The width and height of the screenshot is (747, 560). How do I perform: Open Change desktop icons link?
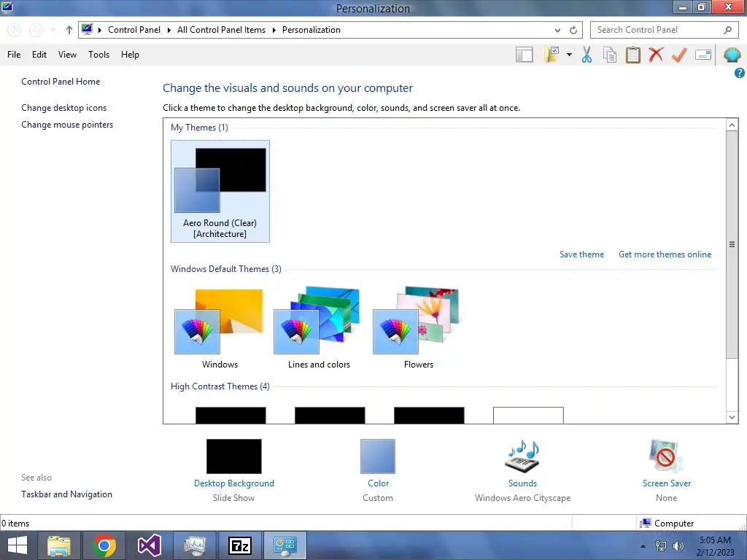coord(64,108)
